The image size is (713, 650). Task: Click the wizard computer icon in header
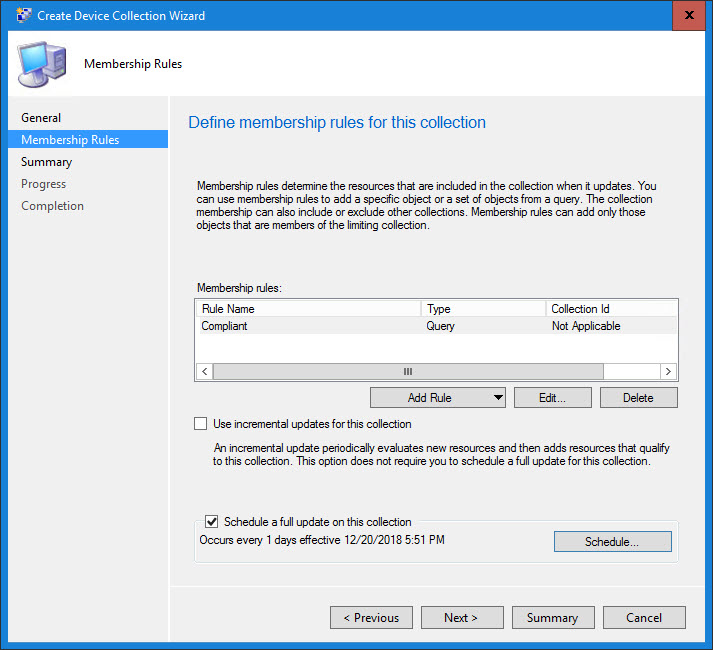click(43, 64)
